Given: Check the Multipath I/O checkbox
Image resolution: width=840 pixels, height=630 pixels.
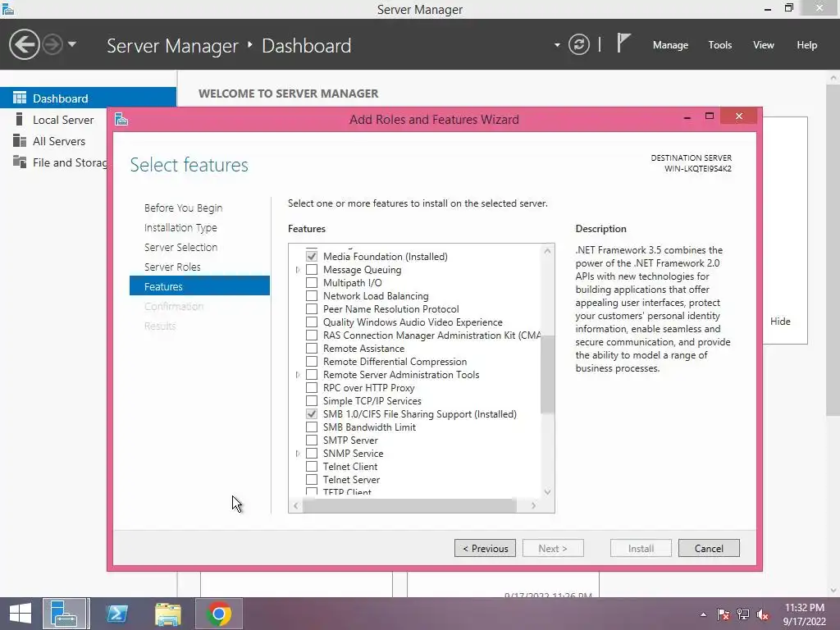Looking at the screenshot, I should click(x=311, y=283).
